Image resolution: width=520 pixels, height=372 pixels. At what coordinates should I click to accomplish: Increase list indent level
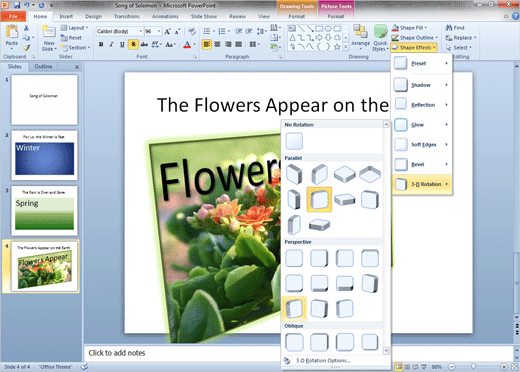click(249, 31)
